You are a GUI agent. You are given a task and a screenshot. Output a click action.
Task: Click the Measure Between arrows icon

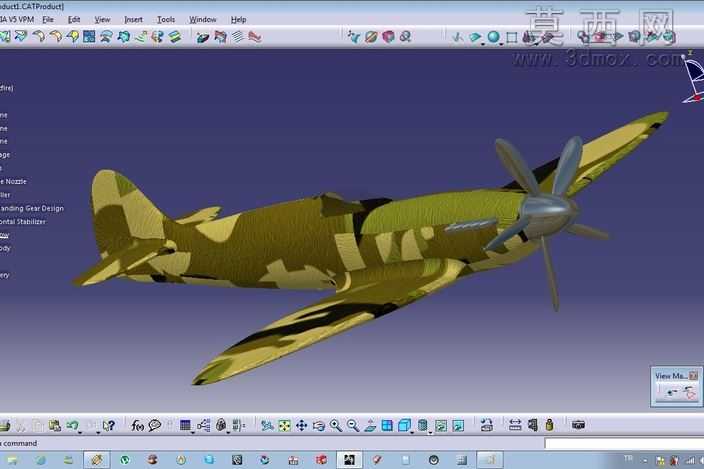pos(515,425)
